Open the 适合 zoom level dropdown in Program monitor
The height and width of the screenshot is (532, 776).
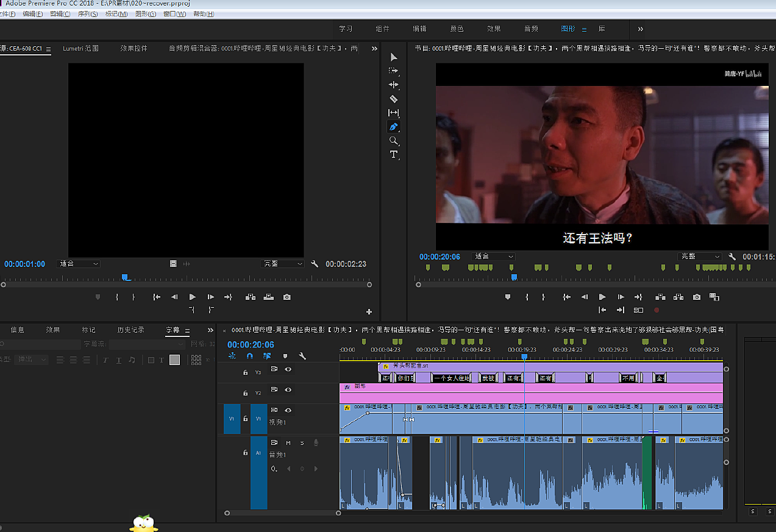492,256
